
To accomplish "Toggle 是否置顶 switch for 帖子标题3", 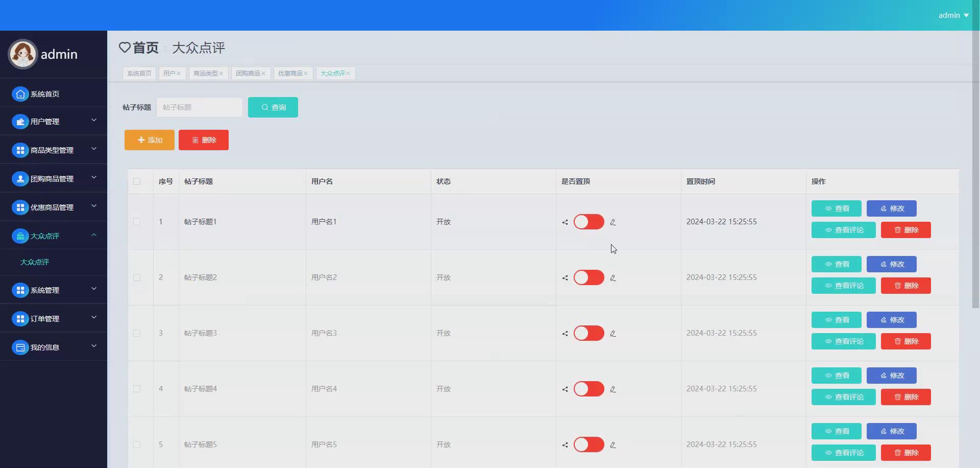I will (589, 333).
